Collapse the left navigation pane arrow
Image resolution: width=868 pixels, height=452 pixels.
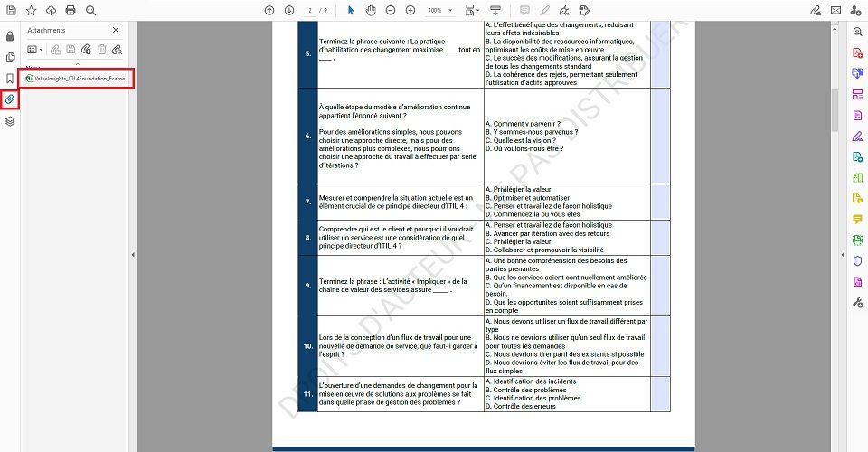133,255
